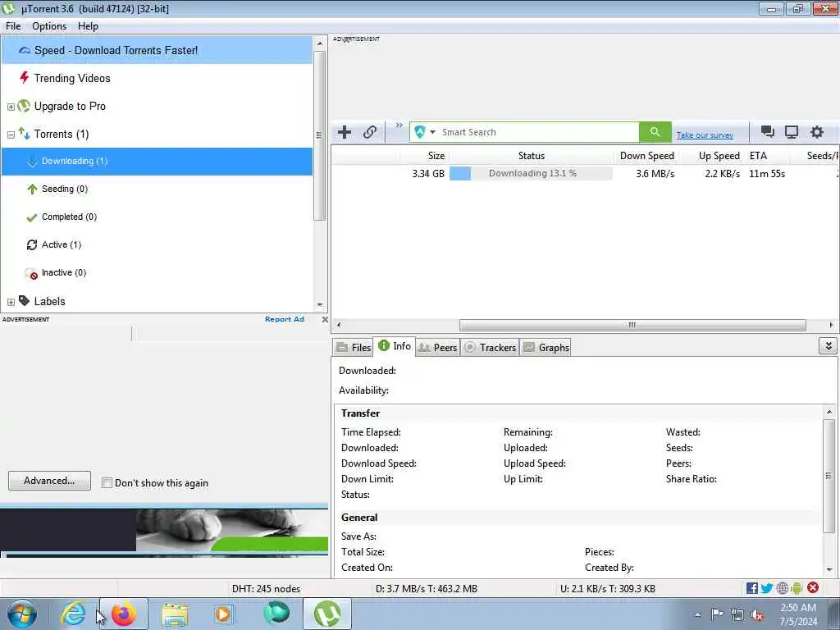Image resolution: width=840 pixels, height=630 pixels.
Task: Switch to the Files tab
Action: [x=353, y=347]
